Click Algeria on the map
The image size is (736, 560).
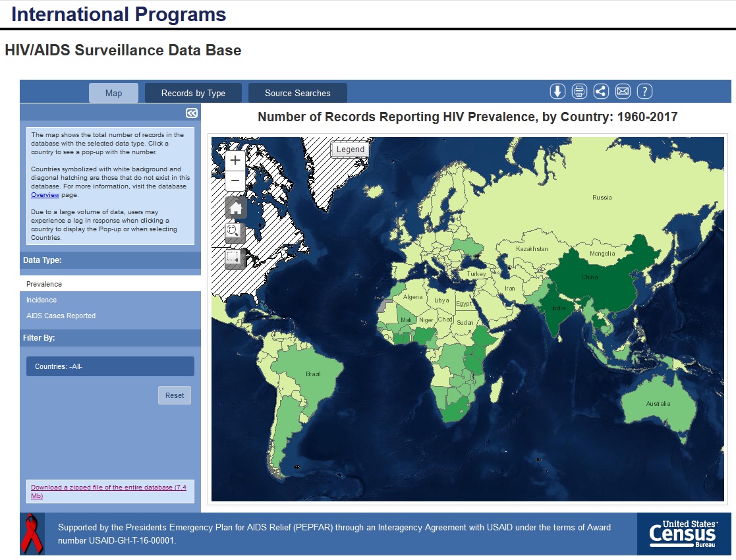coord(413,297)
